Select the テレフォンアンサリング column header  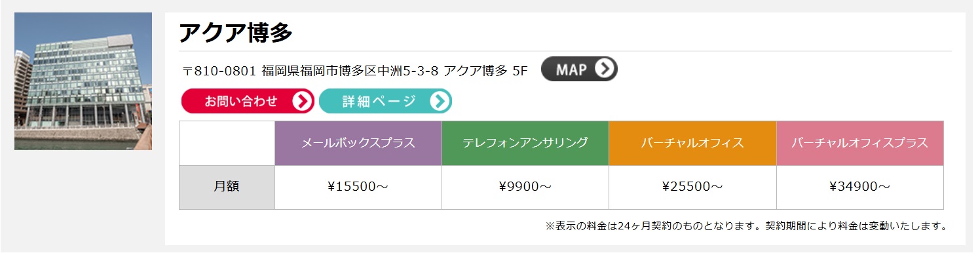(x=525, y=143)
